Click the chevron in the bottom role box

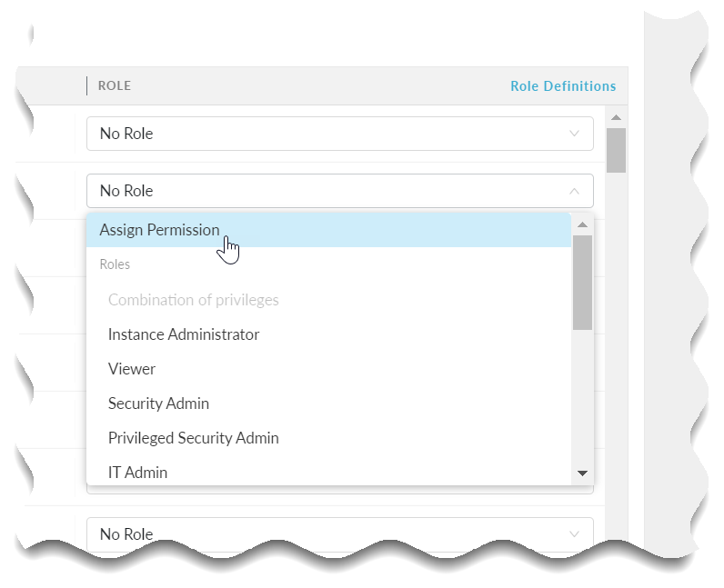pyautogui.click(x=574, y=533)
